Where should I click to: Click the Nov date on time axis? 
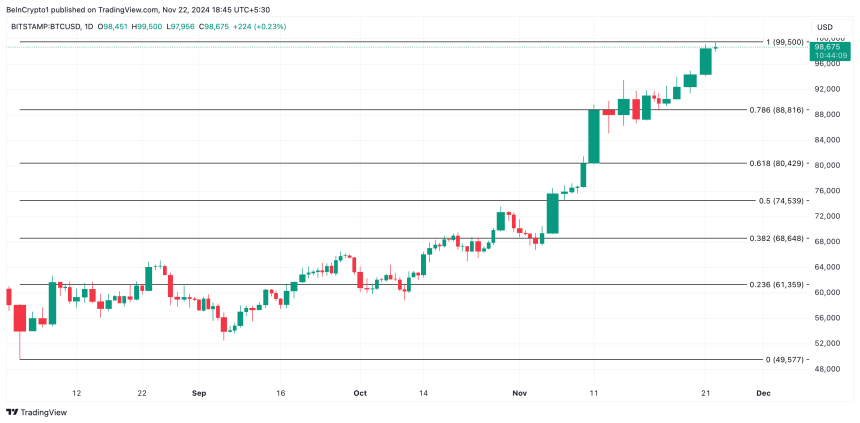[517, 393]
